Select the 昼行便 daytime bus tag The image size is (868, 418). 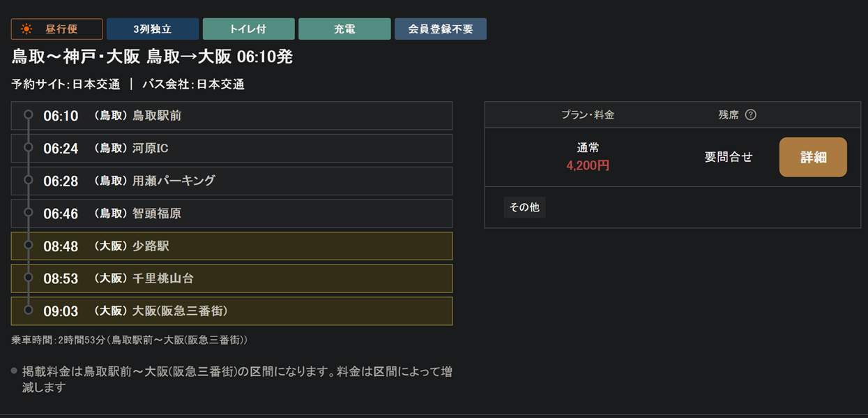point(57,29)
